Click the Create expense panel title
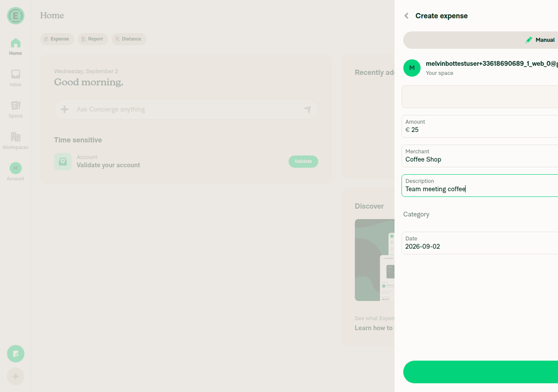 point(442,16)
